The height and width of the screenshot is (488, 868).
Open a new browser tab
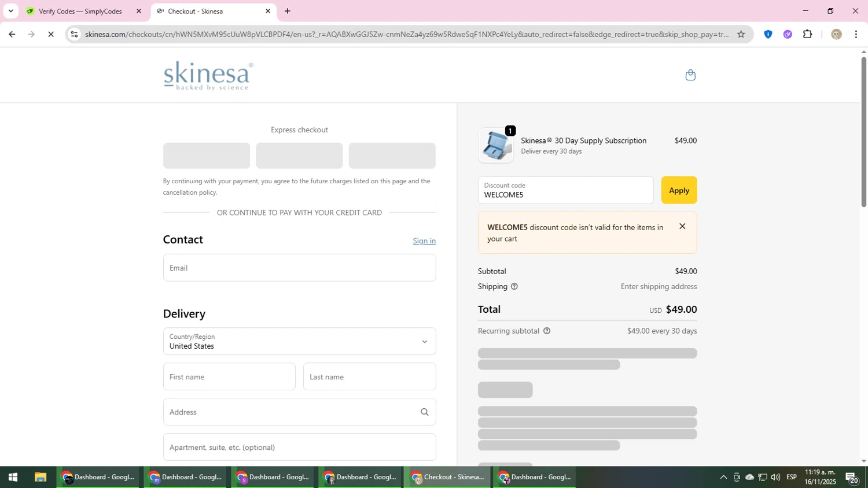tap(288, 11)
